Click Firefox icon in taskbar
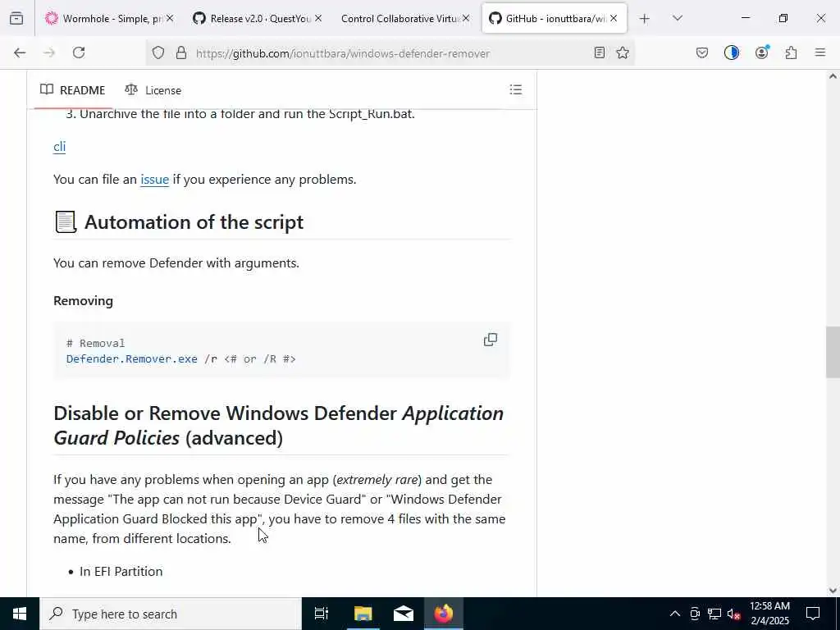 pos(444,614)
